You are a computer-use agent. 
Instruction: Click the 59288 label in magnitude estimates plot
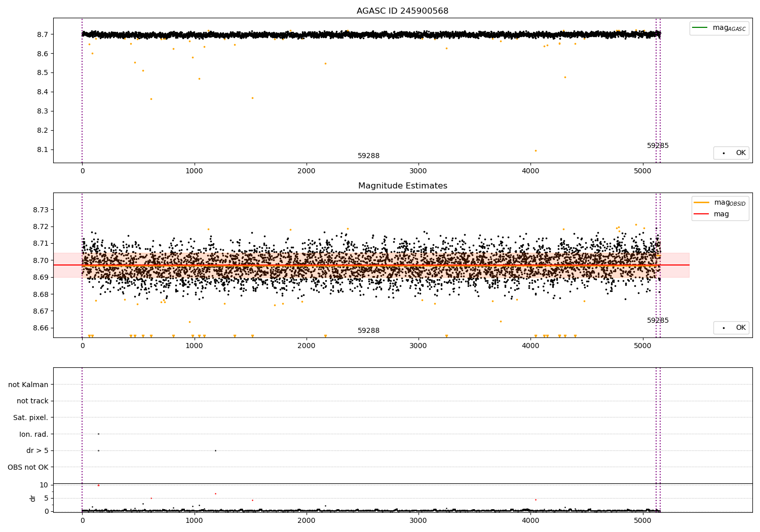click(368, 331)
